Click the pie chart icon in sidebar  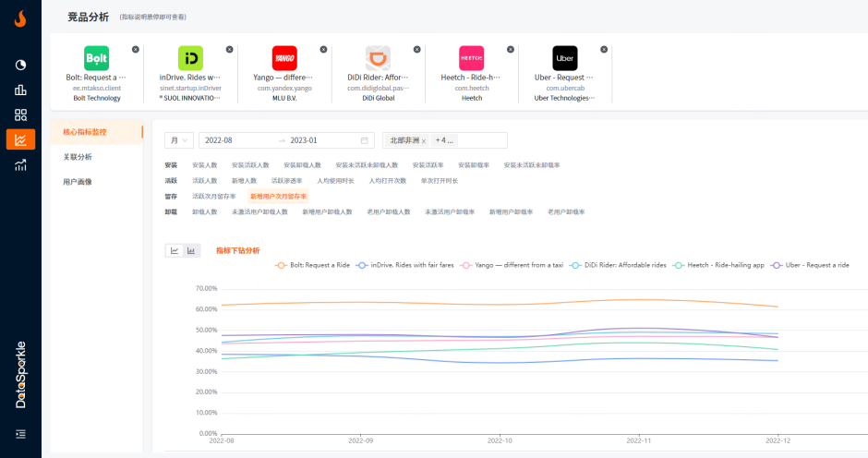tap(20, 65)
